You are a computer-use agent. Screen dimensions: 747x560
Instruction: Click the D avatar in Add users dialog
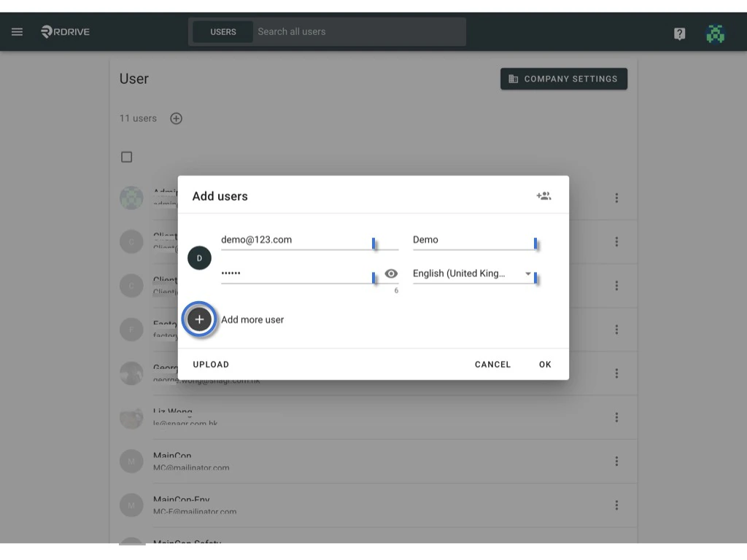point(199,257)
